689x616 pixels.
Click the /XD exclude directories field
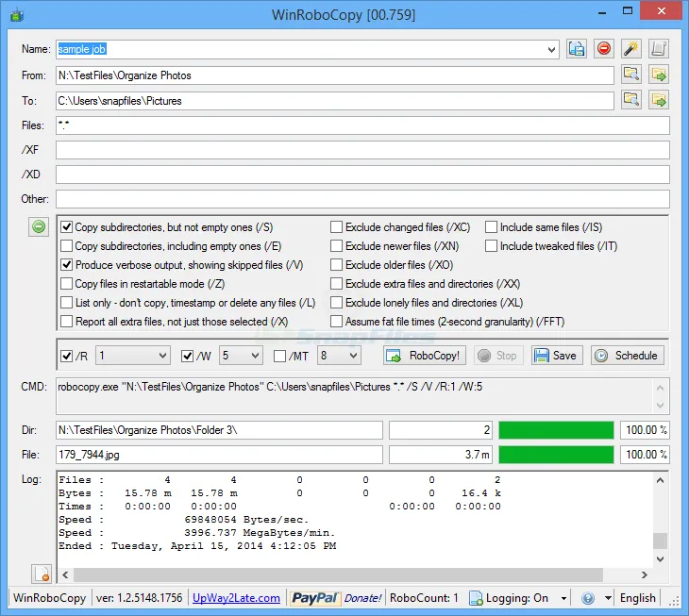click(362, 175)
